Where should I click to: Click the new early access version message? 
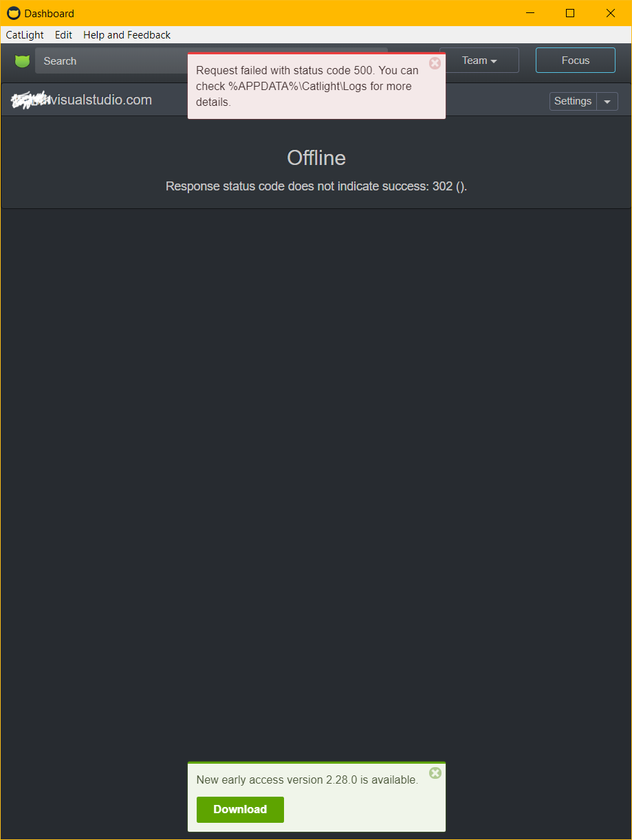[x=307, y=780]
